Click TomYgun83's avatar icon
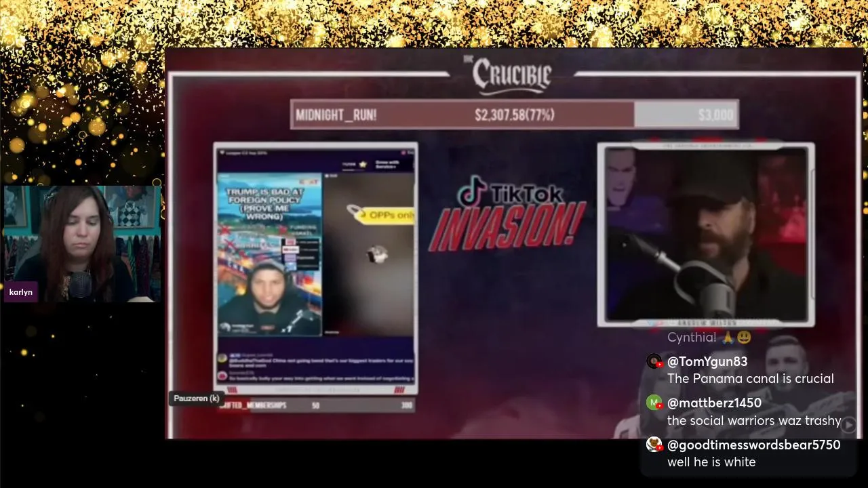 pyautogui.click(x=654, y=361)
